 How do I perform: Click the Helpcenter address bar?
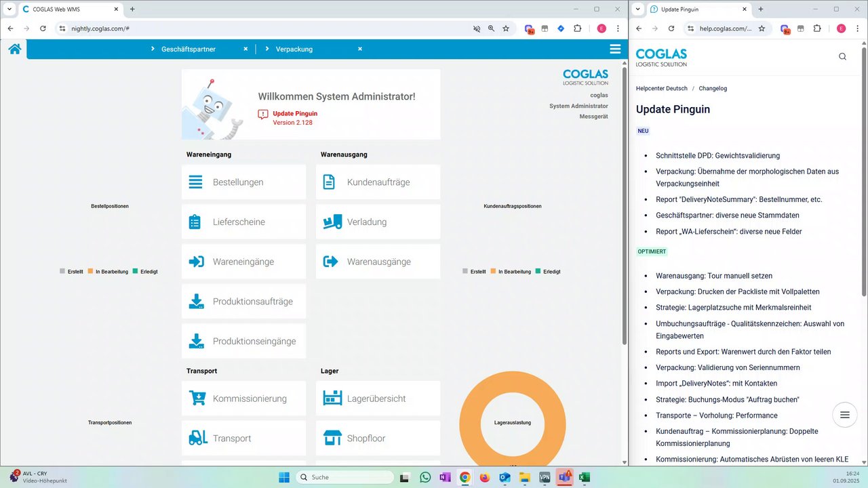(x=726, y=28)
